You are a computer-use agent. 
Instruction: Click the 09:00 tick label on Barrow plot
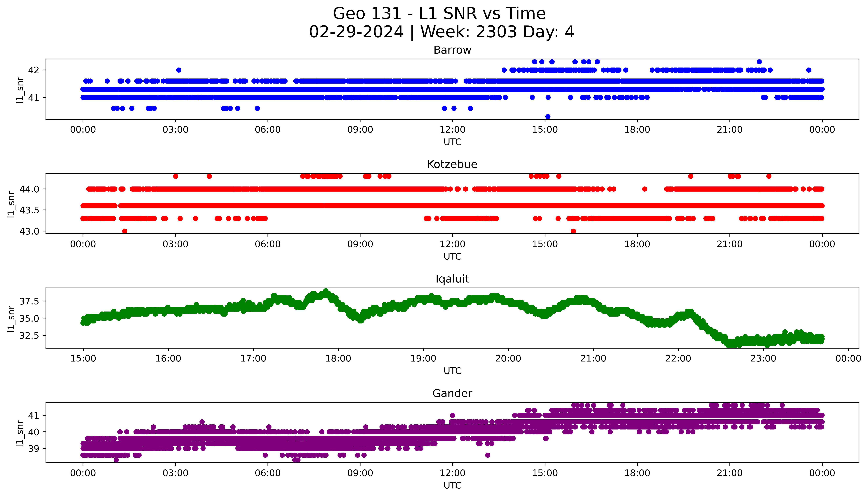tap(360, 130)
